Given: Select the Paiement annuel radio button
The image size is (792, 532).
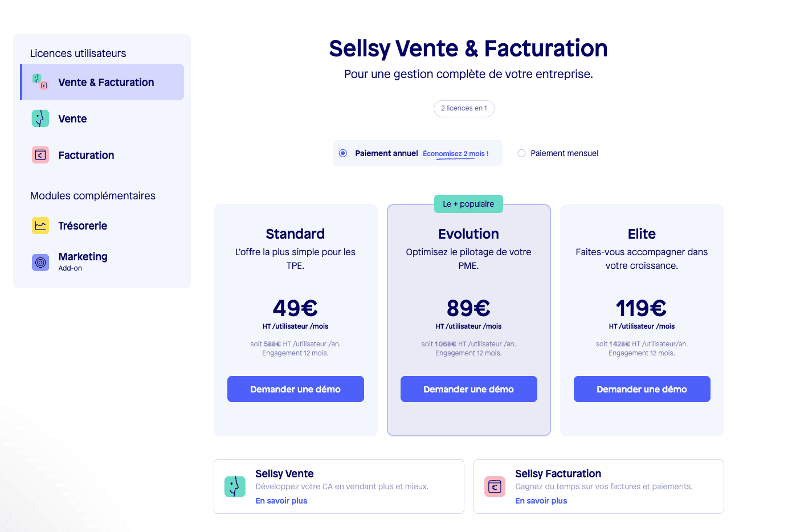Looking at the screenshot, I should coord(342,153).
